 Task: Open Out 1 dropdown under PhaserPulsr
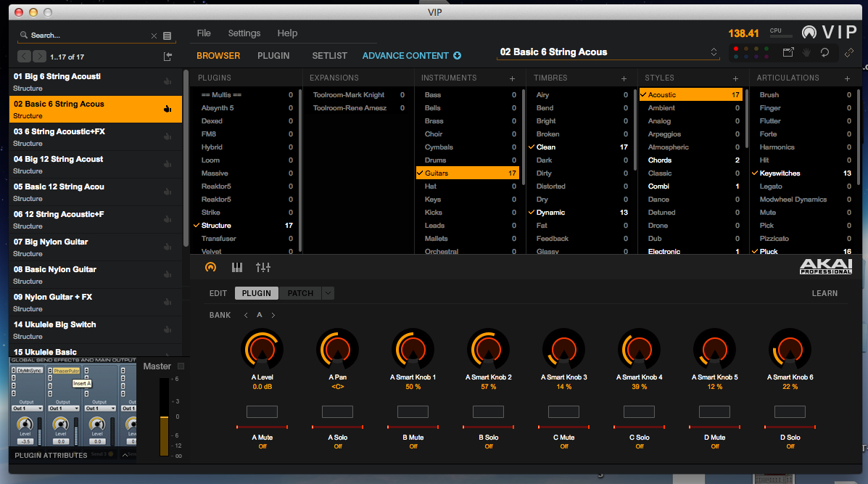click(x=64, y=408)
